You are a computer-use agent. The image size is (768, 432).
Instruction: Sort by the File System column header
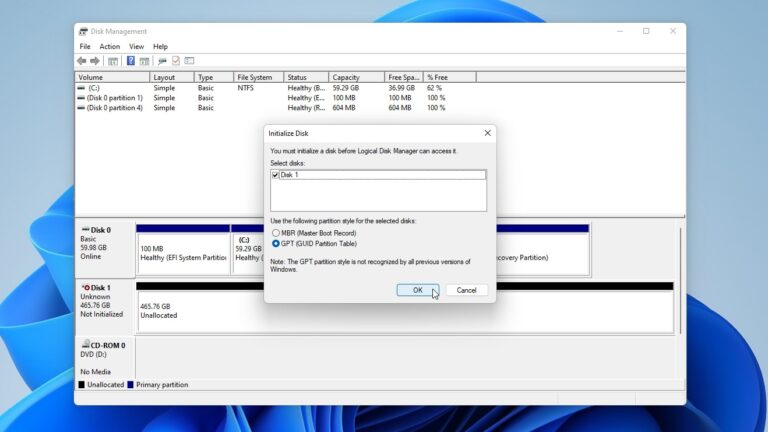click(x=257, y=77)
